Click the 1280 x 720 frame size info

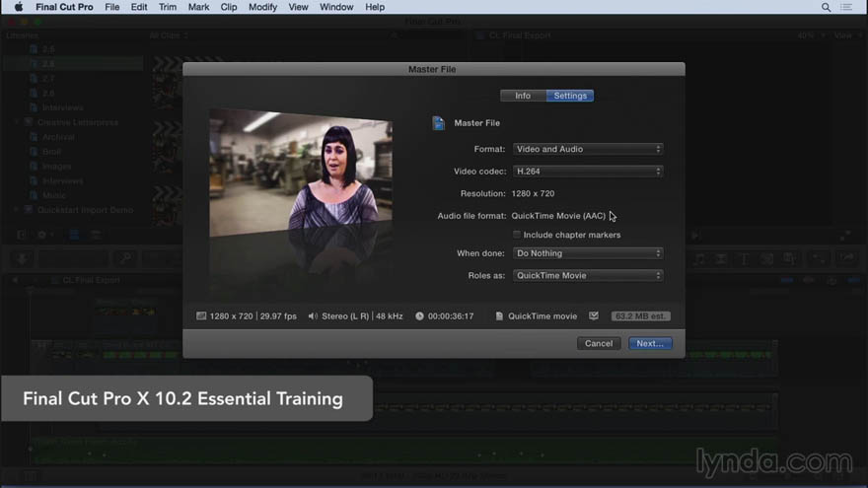[x=231, y=315]
